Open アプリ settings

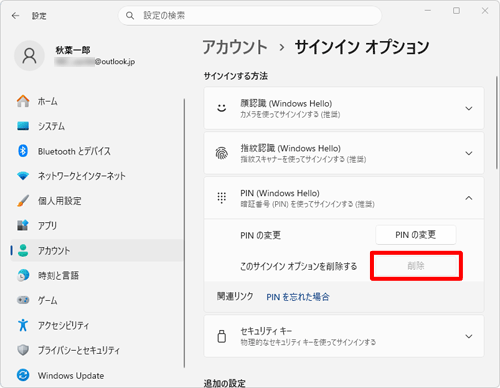[x=97, y=225]
